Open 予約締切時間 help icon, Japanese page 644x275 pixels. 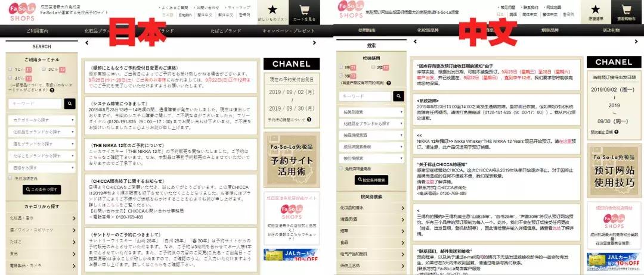(309, 120)
